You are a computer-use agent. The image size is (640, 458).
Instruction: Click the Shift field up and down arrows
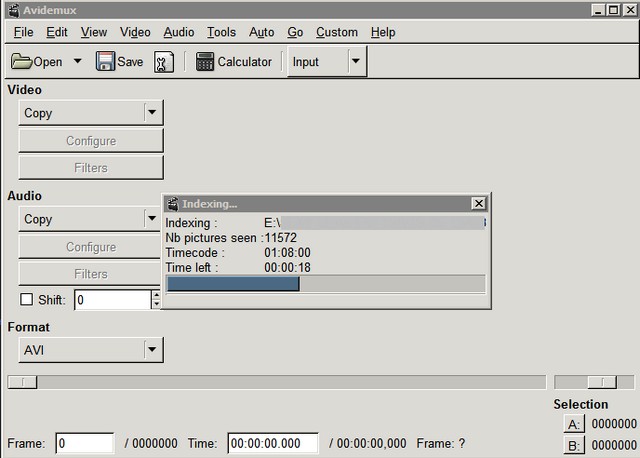[156, 300]
